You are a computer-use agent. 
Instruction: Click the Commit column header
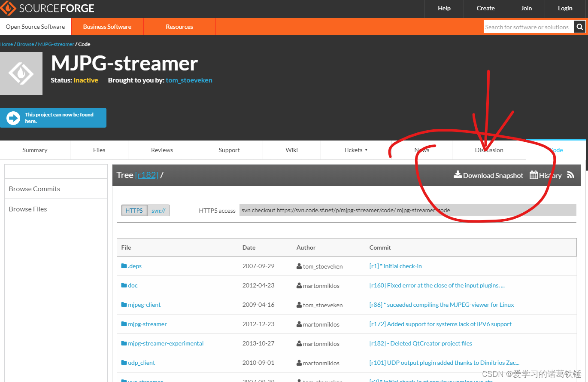tap(380, 248)
